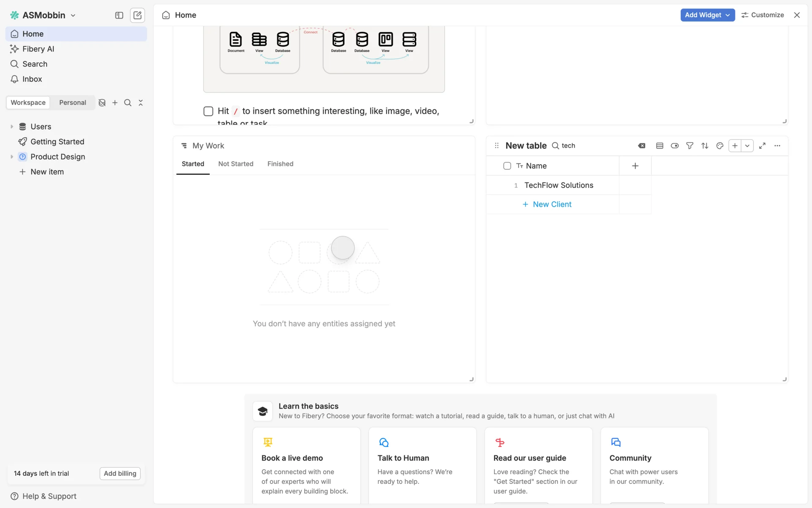Image resolution: width=812 pixels, height=508 pixels.
Task: Open the ASMobbin workspace dropdown chevron
Action: click(x=73, y=15)
